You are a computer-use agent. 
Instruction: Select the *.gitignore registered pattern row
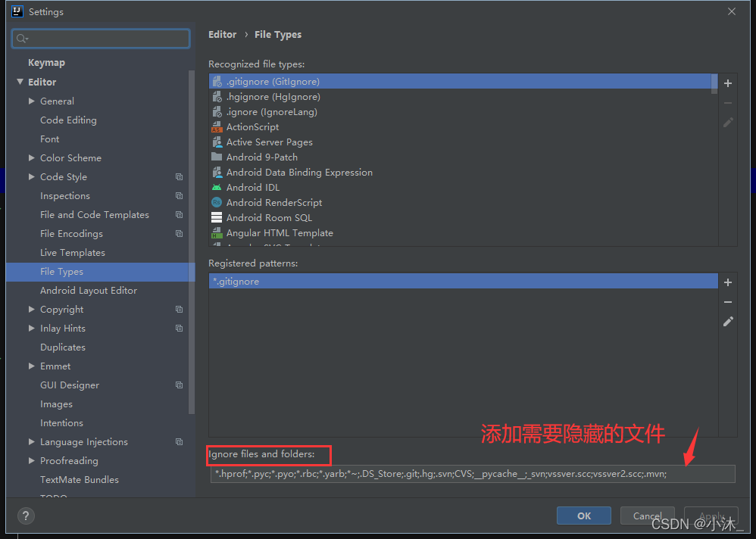(464, 282)
